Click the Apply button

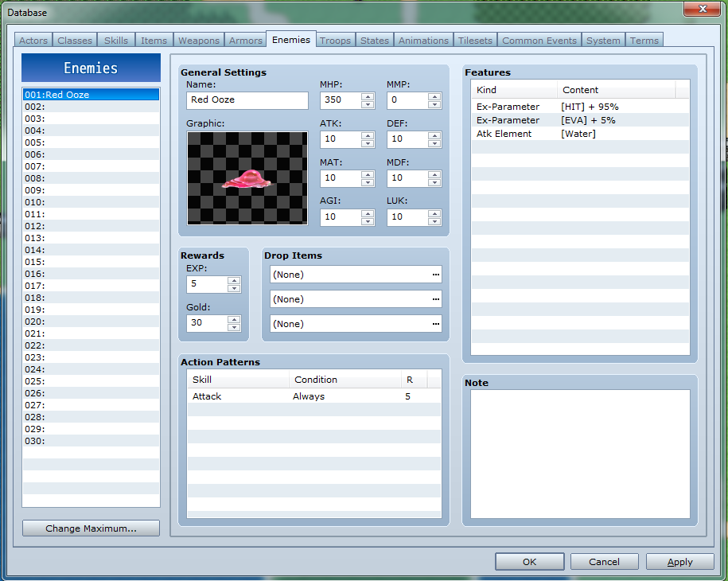point(679,561)
